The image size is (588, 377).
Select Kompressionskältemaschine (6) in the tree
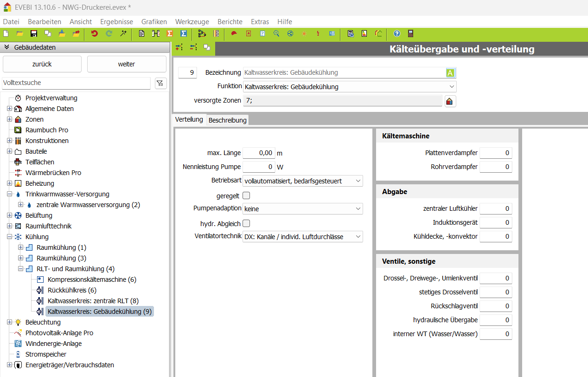[92, 279]
